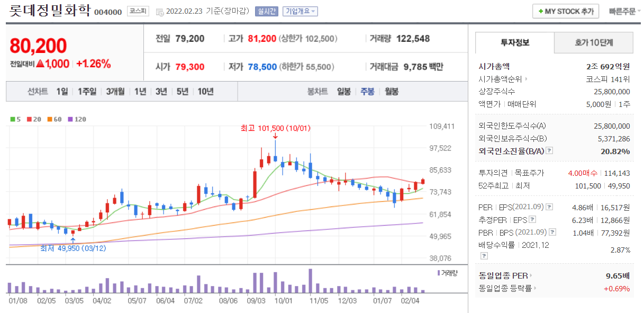644x313 pixels.
Task: Switch to the 호가10단계 tab
Action: pyautogui.click(x=594, y=43)
